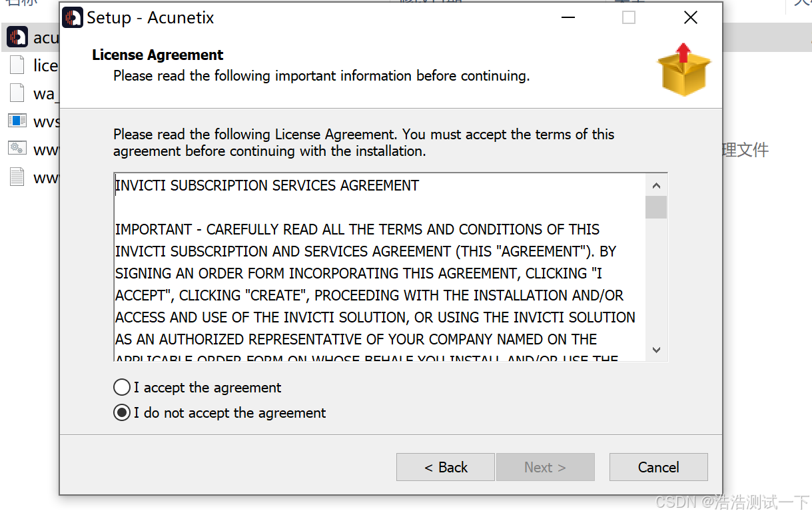This screenshot has width=812, height=515.
Task: Click the golden box installer icon
Action: [684, 69]
